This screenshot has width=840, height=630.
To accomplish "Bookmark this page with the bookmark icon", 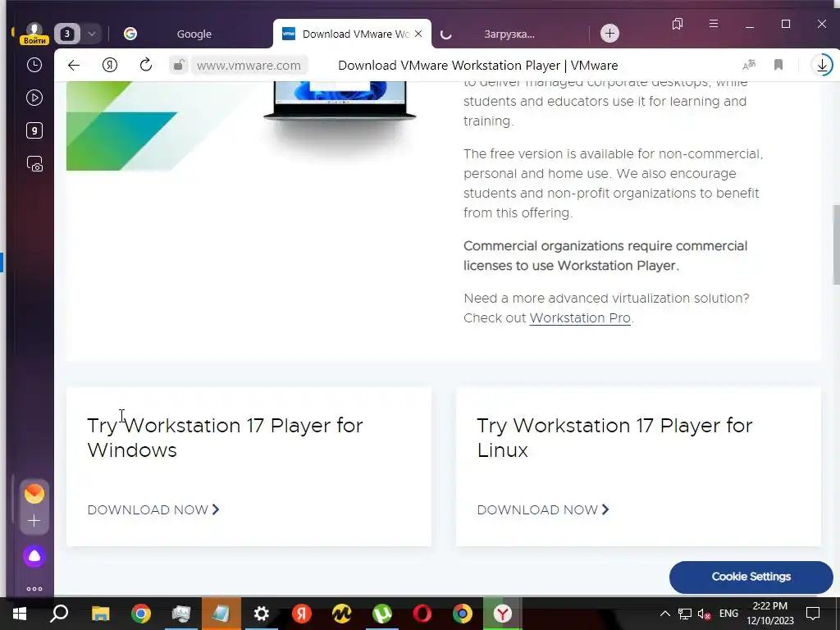I will [778, 66].
